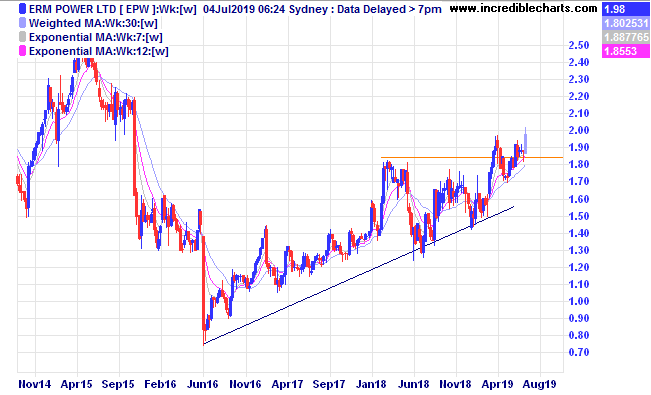Click the blue 1.98 last price box
This screenshot has height=395, width=651.
pyautogui.click(x=625, y=9)
